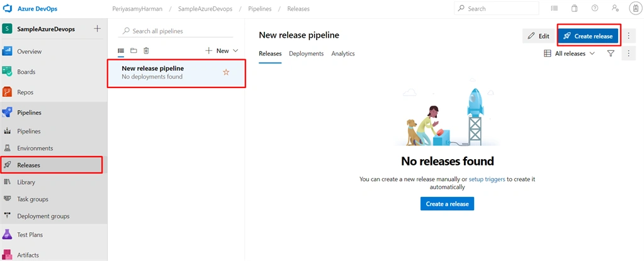Viewport: 644px width, 261px height.
Task: Click PeriyasamyHarman in the breadcrumb
Action: (x=137, y=9)
